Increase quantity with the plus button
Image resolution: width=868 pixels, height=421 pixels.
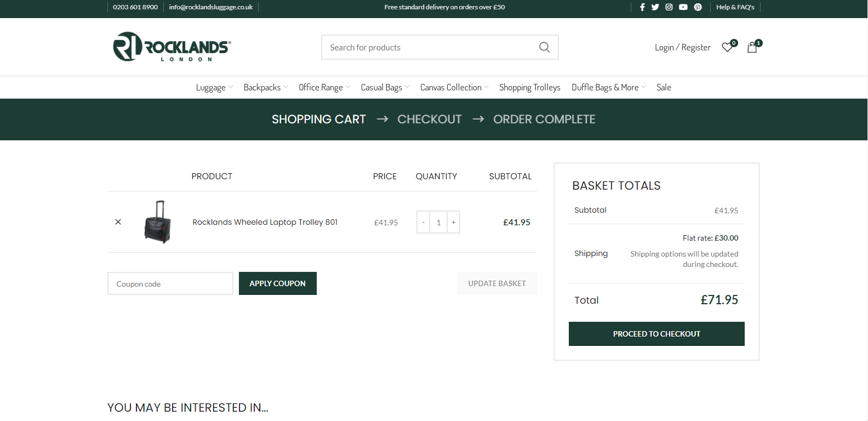click(454, 222)
